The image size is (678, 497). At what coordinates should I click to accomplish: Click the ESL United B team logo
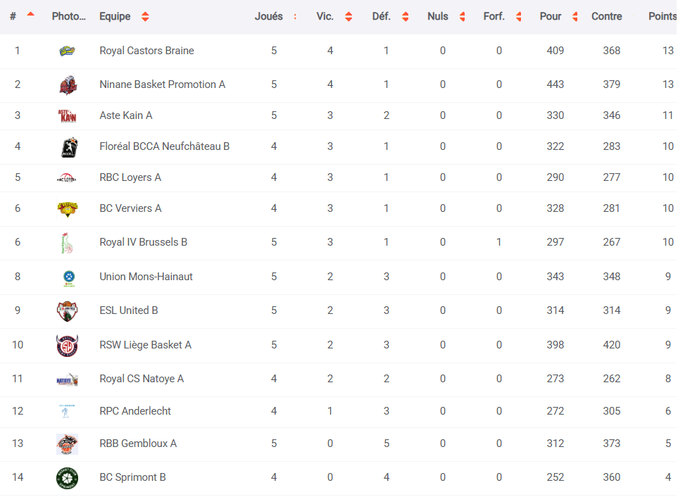pos(67,311)
